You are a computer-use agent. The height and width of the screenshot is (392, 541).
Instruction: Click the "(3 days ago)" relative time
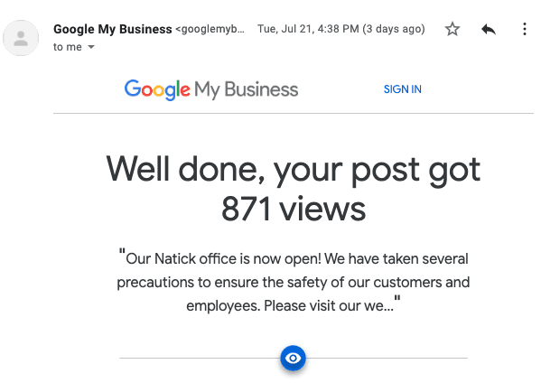(x=393, y=29)
